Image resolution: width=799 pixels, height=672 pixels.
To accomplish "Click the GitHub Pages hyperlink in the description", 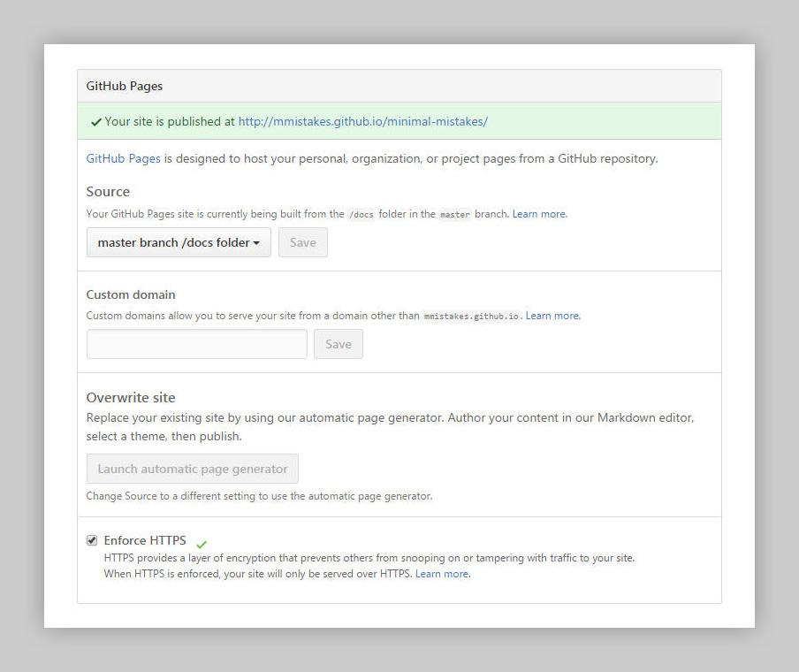I will click(x=123, y=158).
